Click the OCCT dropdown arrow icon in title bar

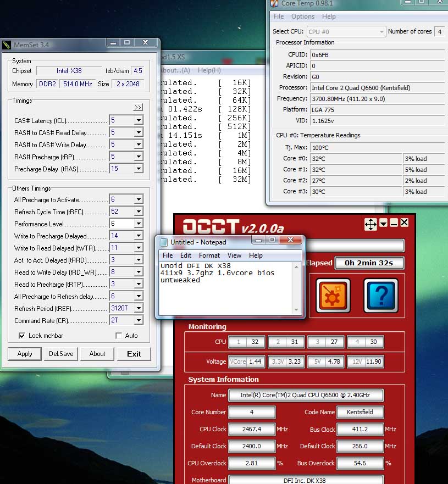pyautogui.click(x=384, y=223)
